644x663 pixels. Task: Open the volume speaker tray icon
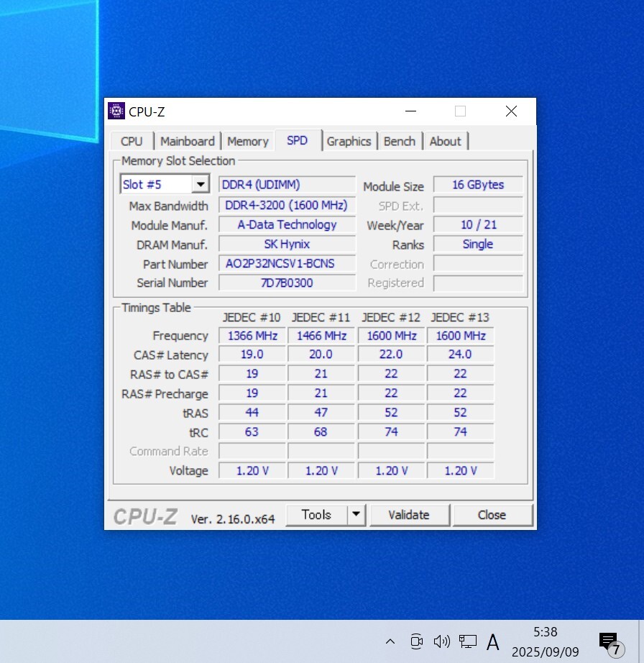(441, 641)
